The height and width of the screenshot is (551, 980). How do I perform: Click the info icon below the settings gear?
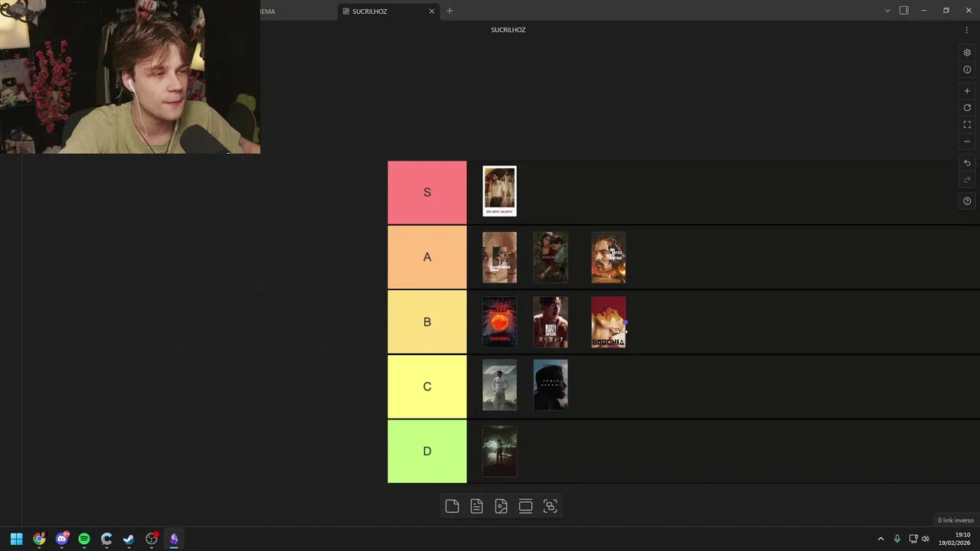967,70
